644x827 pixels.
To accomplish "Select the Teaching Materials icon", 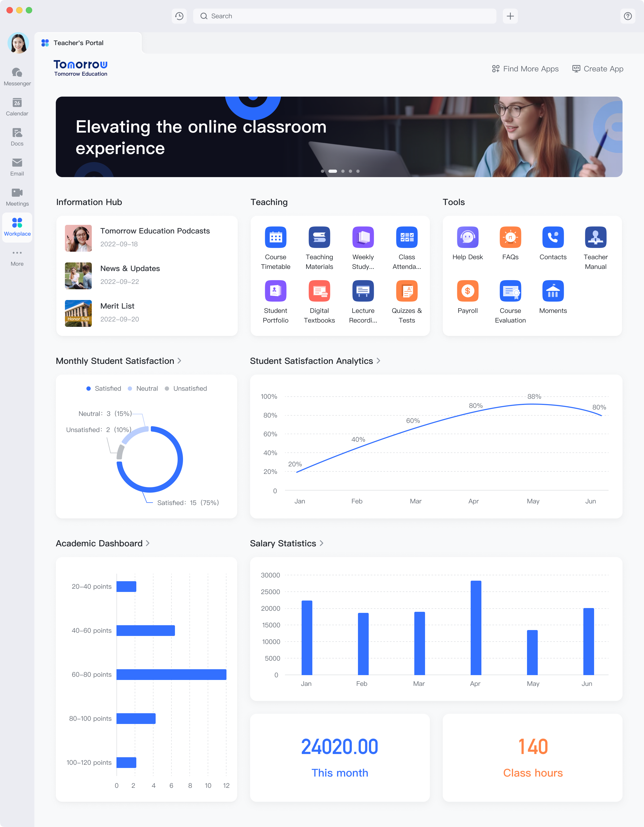I will coord(320,237).
